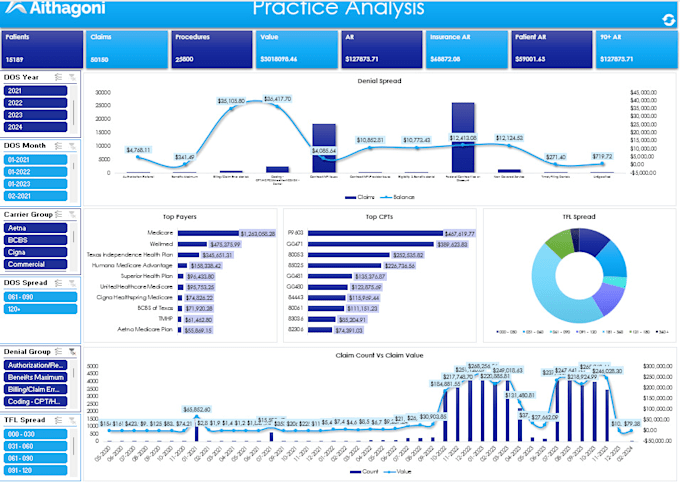This screenshot has height=482, width=680.
Task: Toggle multi-select on Denial Group slicer
Action: click(x=59, y=351)
